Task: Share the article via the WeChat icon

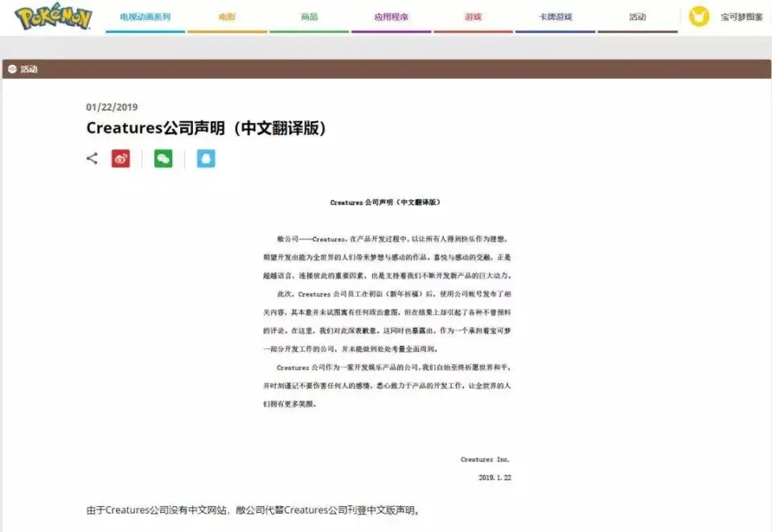Action: 163,158
